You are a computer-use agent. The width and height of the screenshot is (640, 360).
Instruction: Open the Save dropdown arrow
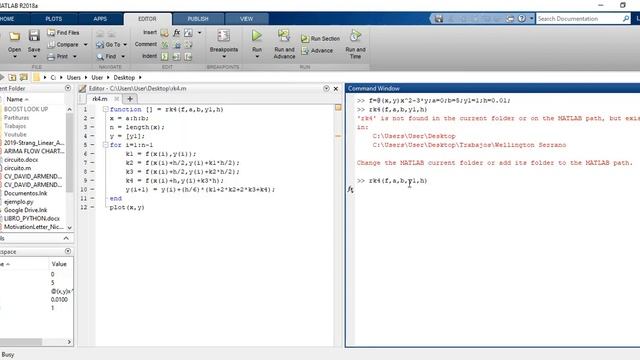(34, 57)
